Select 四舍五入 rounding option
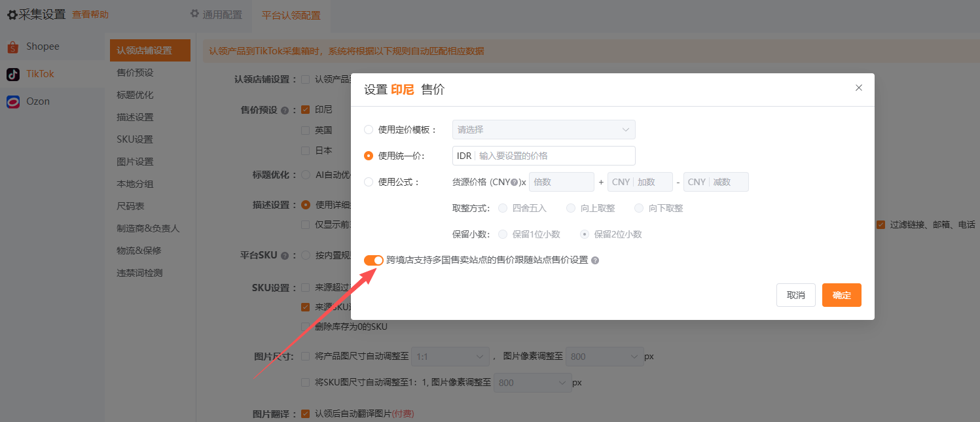 point(503,208)
